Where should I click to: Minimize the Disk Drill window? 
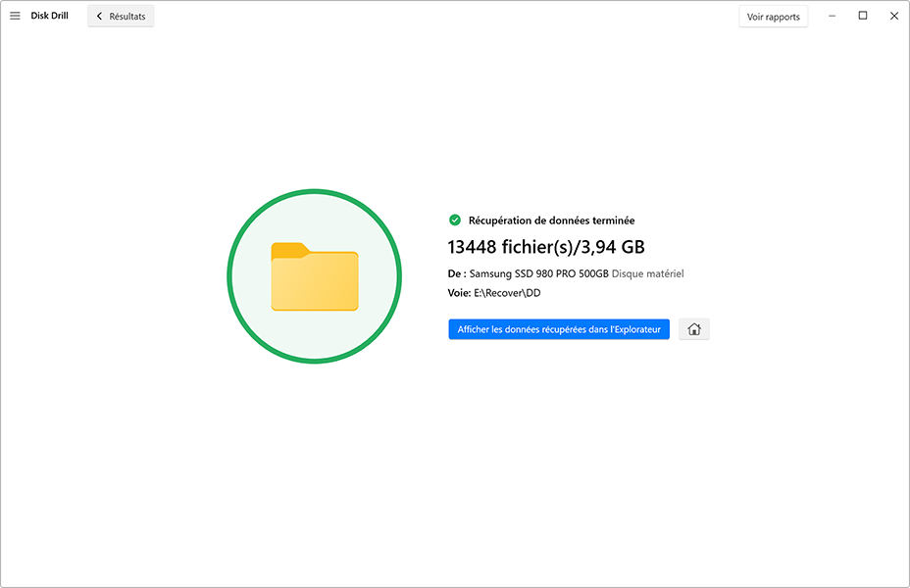[832, 16]
